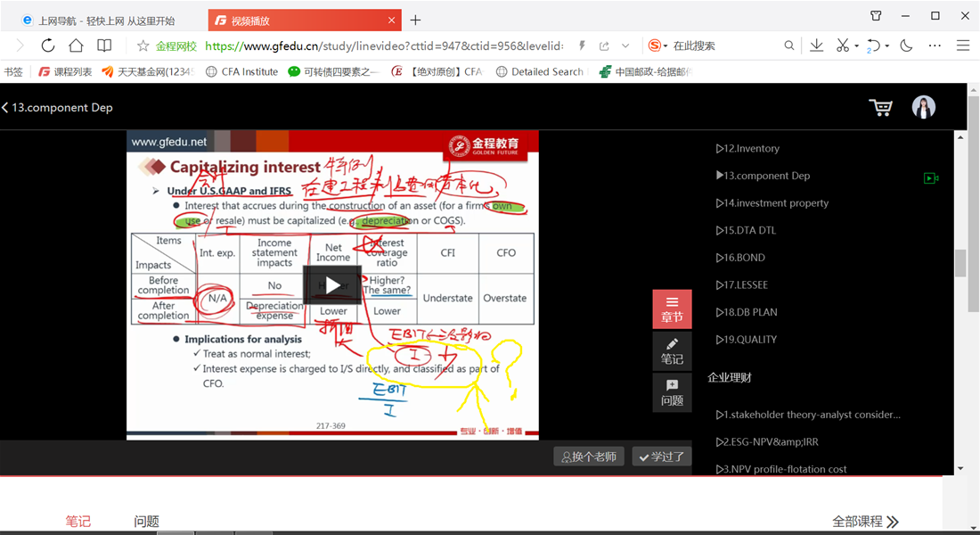Open reading mode book icon
980x535 pixels.
(104, 45)
